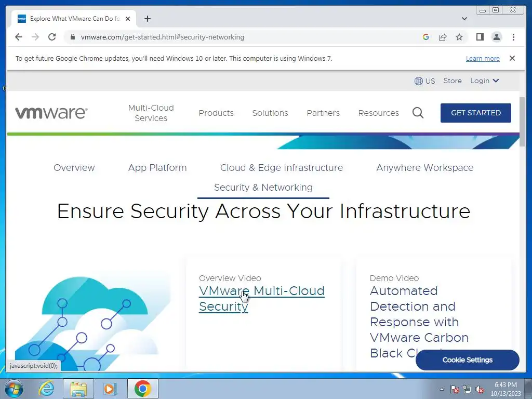The height and width of the screenshot is (399, 532).
Task: Click the network tray icon
Action: (x=467, y=389)
